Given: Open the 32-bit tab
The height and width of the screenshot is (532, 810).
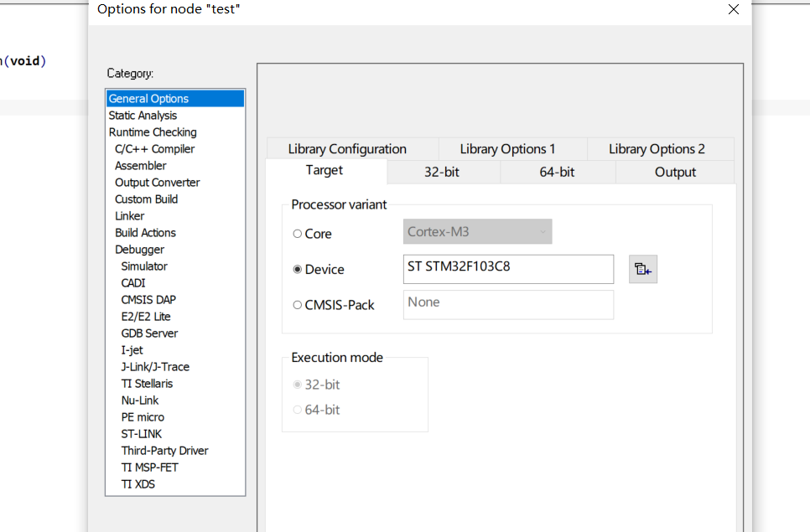Looking at the screenshot, I should coord(442,172).
